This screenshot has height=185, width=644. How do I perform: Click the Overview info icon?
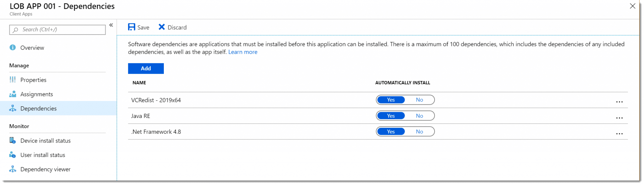[x=13, y=48]
